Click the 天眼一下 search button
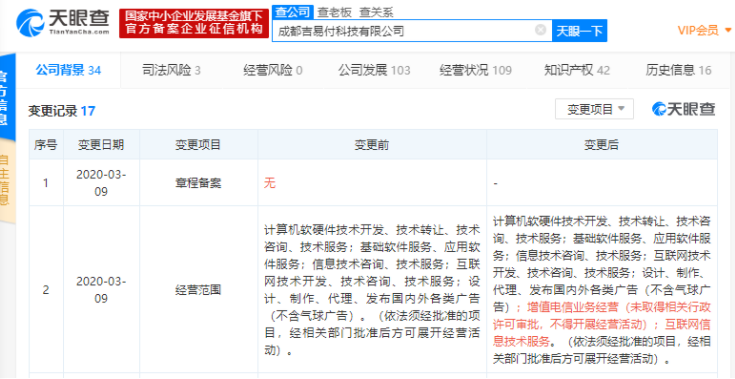 point(579,31)
